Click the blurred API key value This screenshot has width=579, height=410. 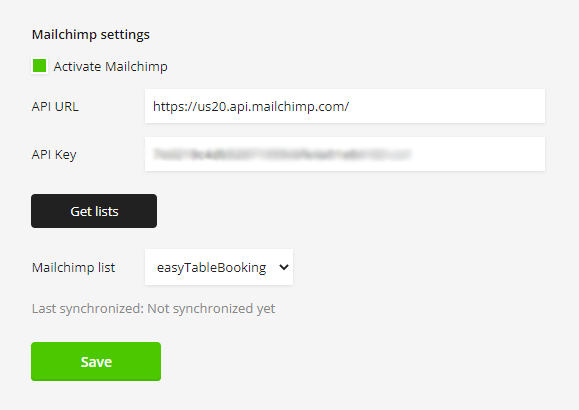pyautogui.click(x=282, y=154)
